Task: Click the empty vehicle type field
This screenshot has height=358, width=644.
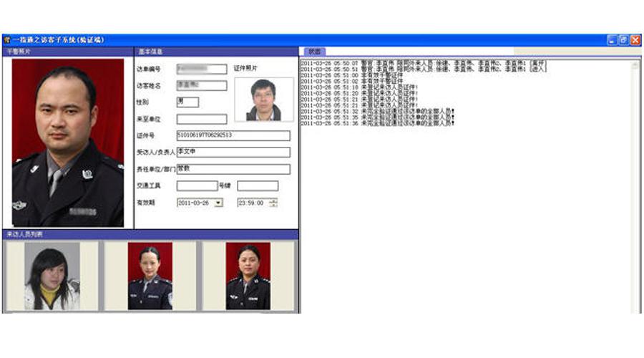Action: tap(197, 186)
